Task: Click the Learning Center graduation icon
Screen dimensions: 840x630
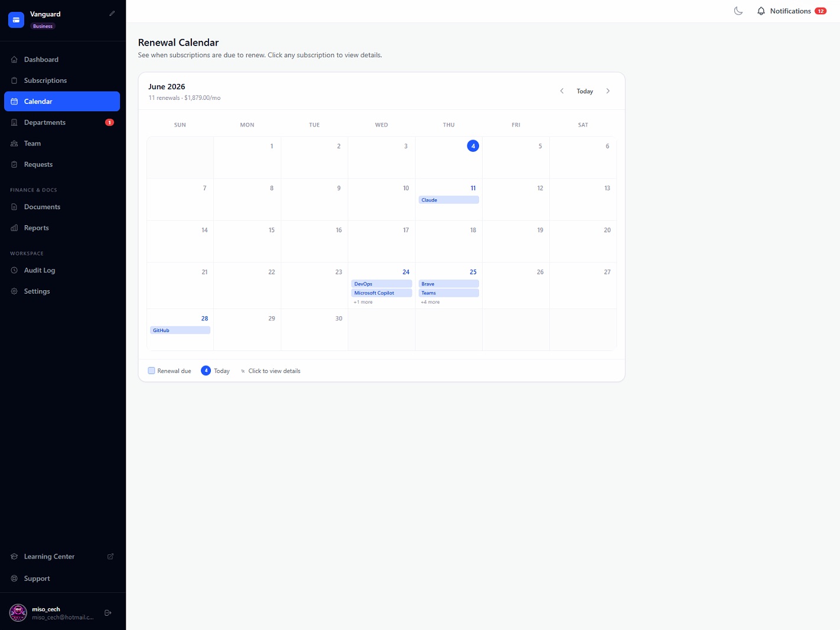Action: pos(14,557)
